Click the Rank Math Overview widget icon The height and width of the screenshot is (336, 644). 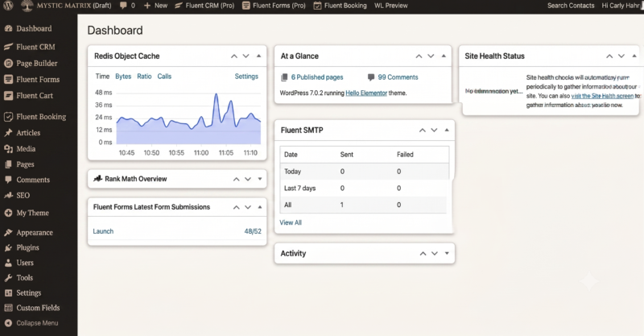tap(97, 179)
